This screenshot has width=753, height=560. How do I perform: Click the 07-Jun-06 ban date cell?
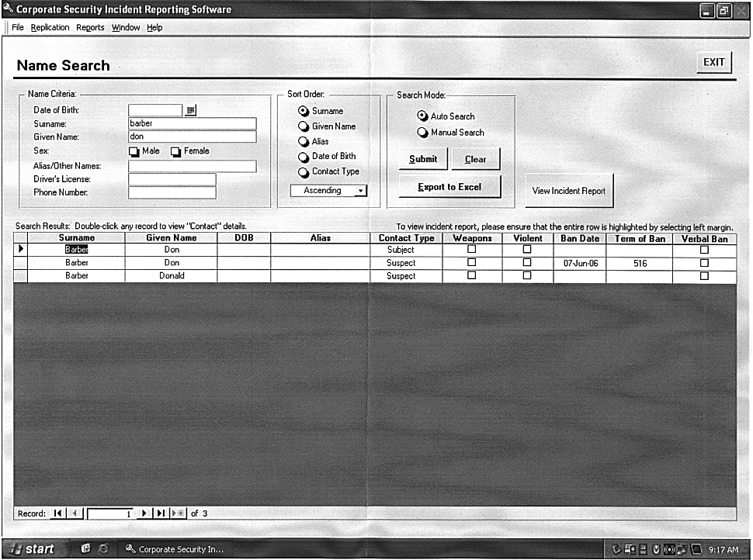point(580,264)
